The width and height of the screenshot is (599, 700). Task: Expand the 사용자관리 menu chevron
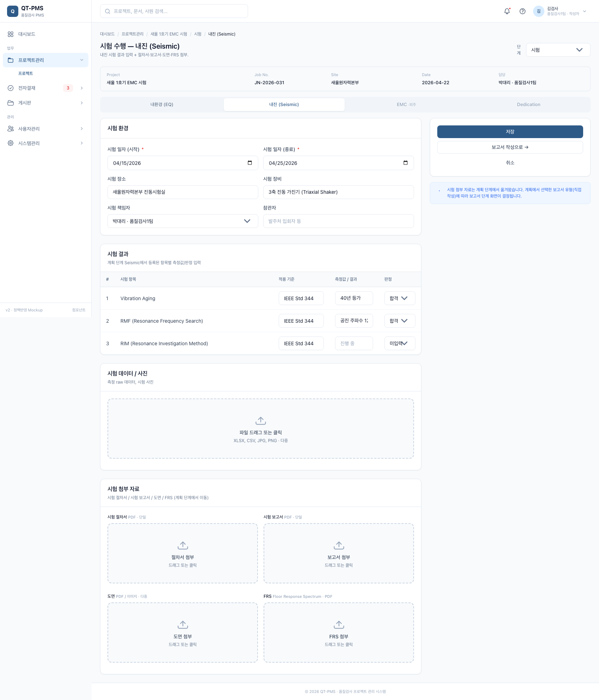point(82,129)
